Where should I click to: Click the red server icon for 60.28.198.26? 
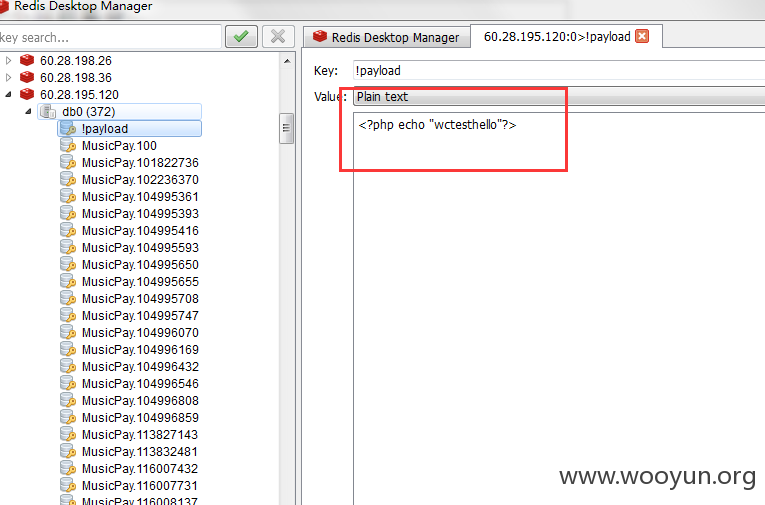(27, 61)
